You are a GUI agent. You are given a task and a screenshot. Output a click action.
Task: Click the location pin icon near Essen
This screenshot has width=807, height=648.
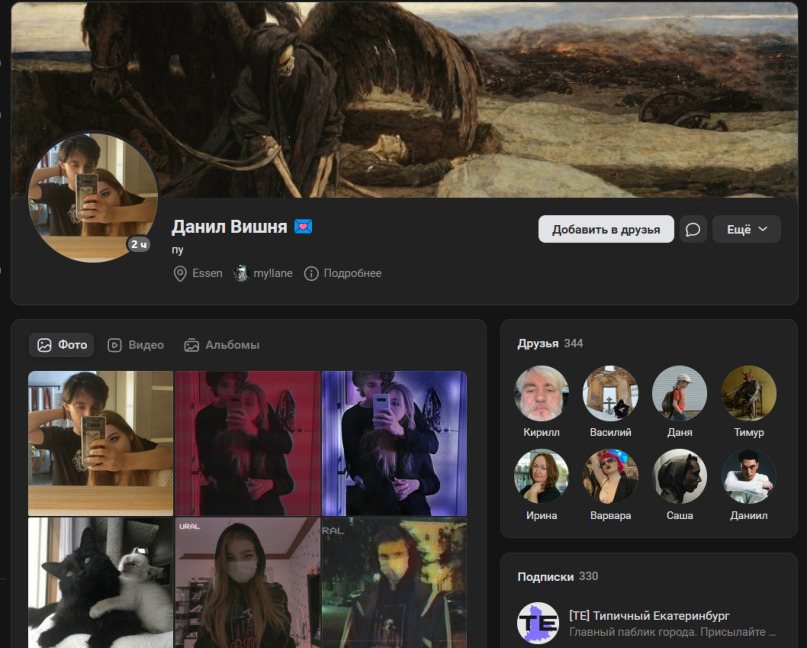180,273
